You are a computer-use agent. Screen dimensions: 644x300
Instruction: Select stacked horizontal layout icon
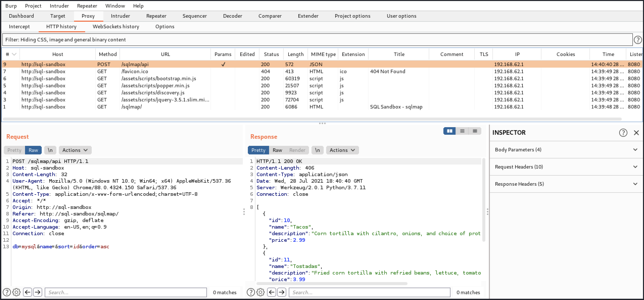462,131
